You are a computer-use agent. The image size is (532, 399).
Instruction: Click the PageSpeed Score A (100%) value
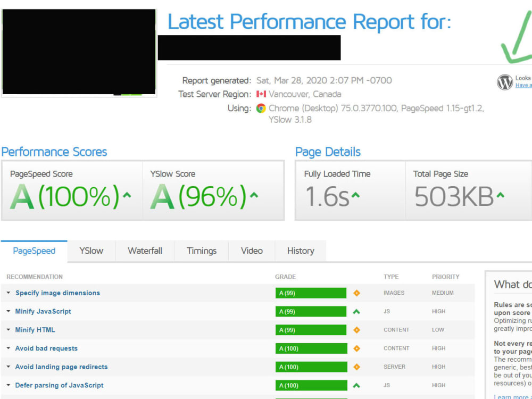65,196
